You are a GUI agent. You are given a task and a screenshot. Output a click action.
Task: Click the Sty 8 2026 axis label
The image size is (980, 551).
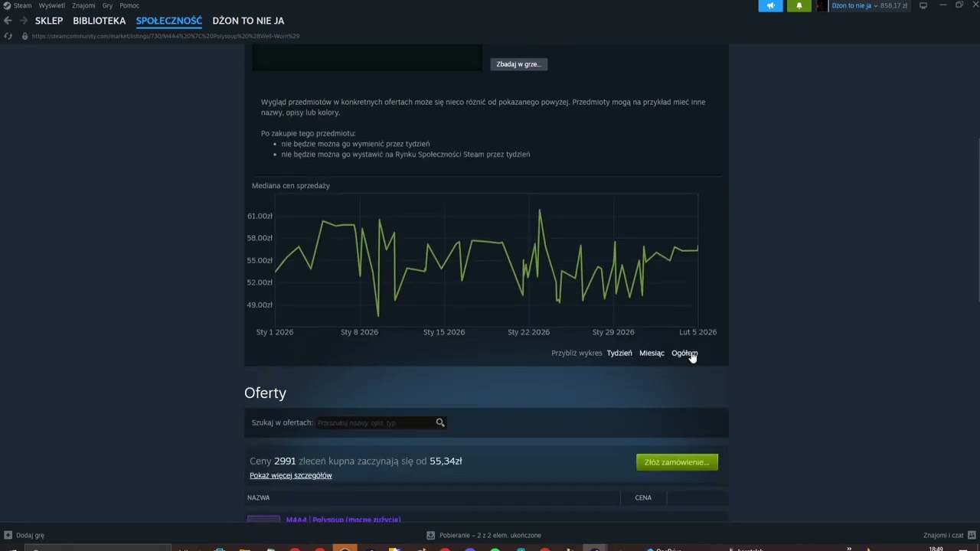359,332
